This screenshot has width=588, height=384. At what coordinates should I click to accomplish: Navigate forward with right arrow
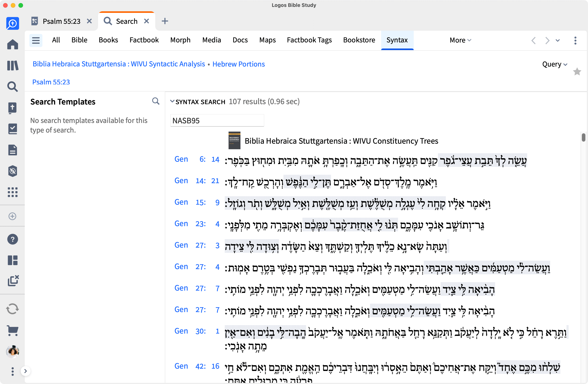click(x=548, y=40)
